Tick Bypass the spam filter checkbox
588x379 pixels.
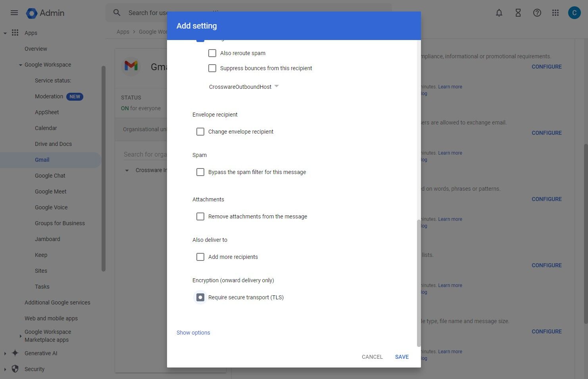point(200,172)
